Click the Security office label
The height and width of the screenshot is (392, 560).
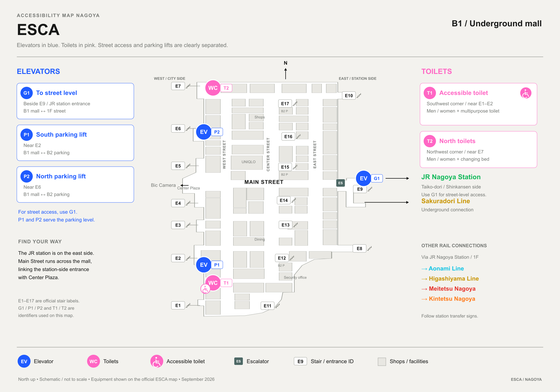click(x=295, y=277)
